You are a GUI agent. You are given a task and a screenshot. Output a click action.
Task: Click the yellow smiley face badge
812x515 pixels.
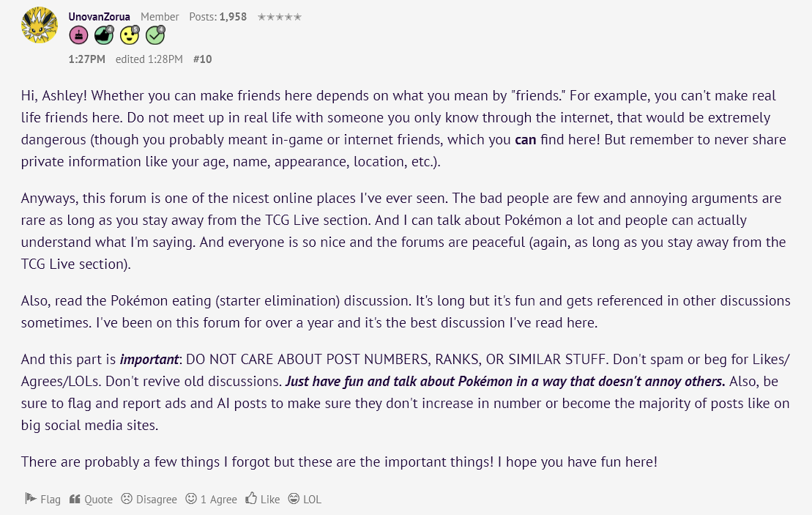click(x=130, y=35)
